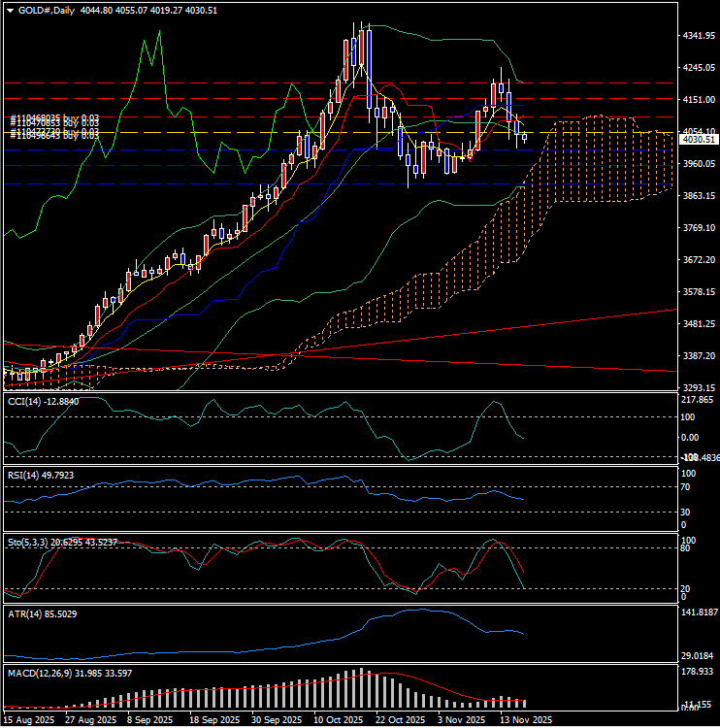The width and height of the screenshot is (720, 728).
Task: Click the triangle arrow beside GOLD#,Daily
Action: [9, 10]
